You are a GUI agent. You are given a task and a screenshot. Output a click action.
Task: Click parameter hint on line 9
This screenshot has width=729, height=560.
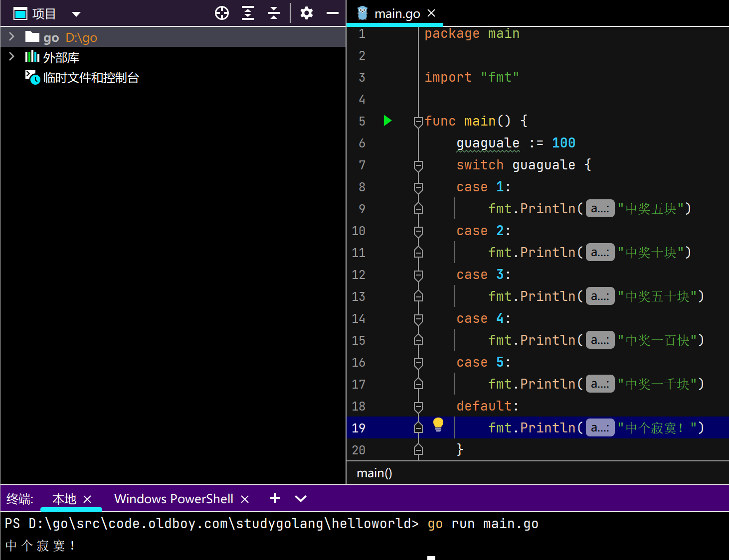[600, 209]
